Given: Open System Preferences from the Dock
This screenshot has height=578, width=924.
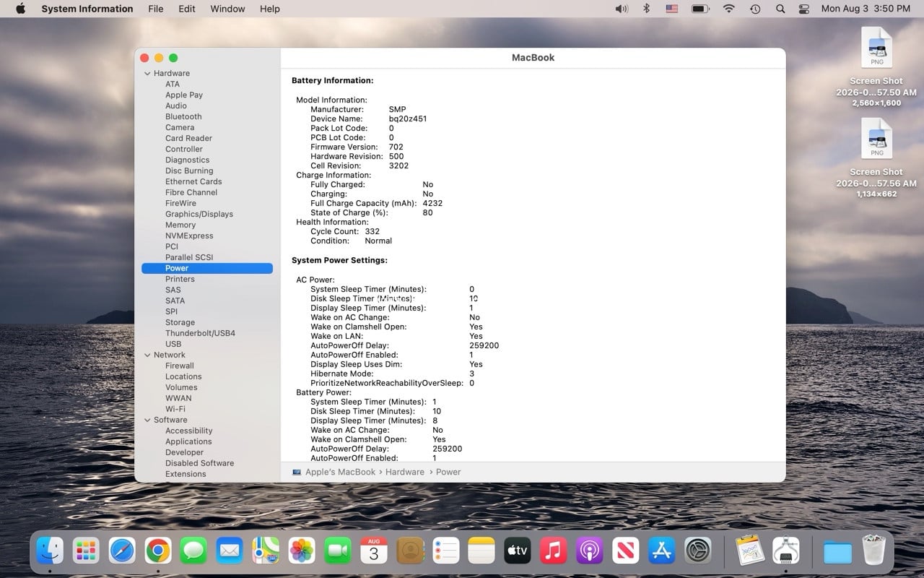Looking at the screenshot, I should 697,551.
